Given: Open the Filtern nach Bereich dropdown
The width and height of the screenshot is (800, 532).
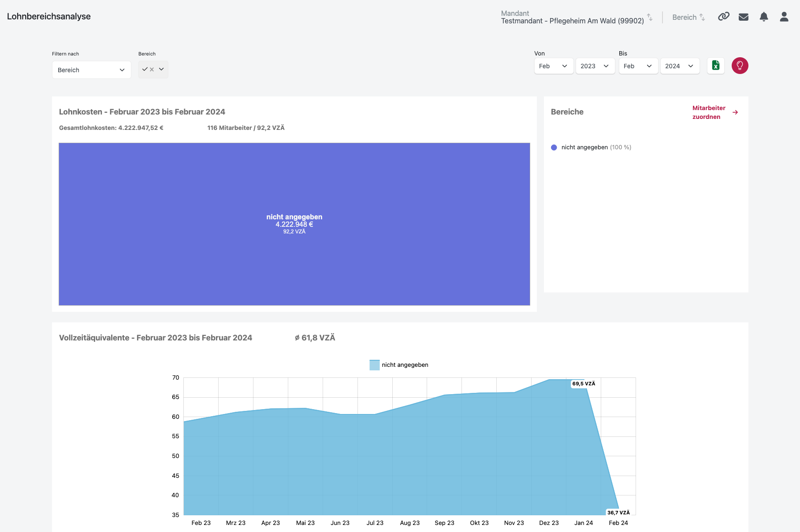Looking at the screenshot, I should [91, 70].
